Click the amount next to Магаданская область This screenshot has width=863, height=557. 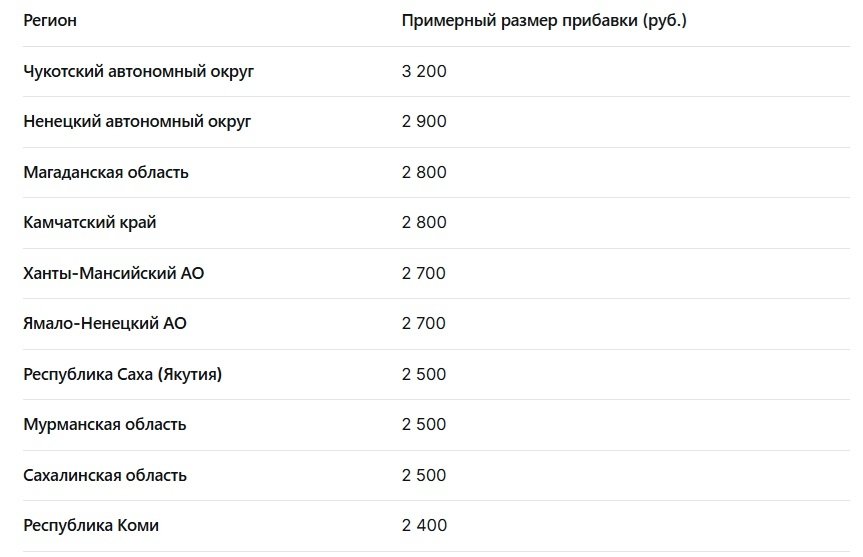(x=424, y=172)
